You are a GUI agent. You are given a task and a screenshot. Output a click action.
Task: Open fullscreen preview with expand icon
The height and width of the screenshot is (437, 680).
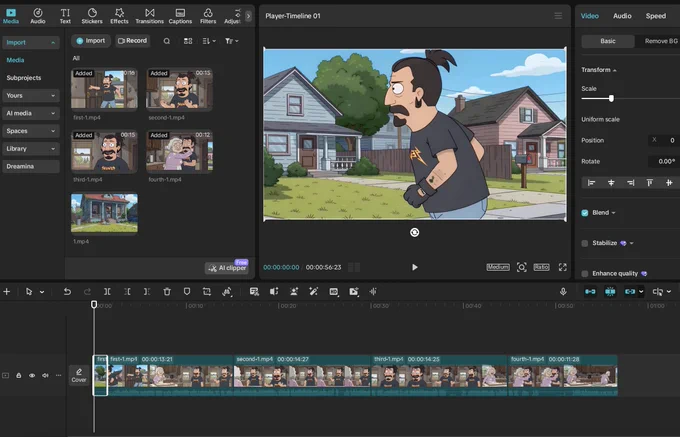(562, 267)
